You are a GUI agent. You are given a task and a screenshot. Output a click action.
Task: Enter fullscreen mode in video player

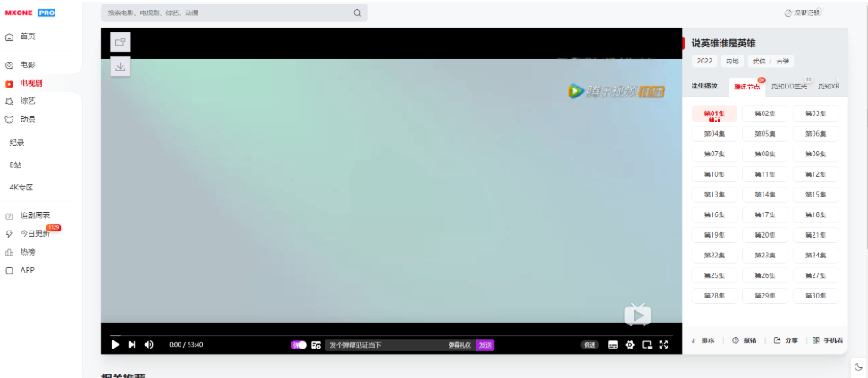click(663, 345)
